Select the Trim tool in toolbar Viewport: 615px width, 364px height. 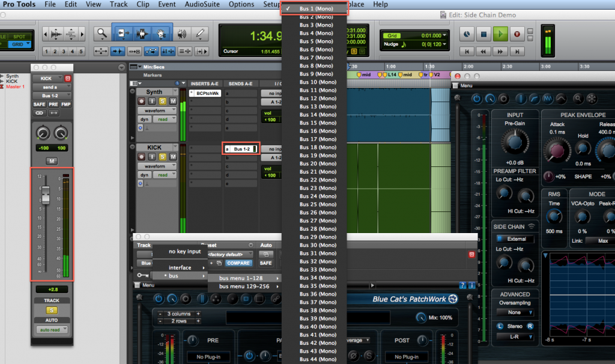click(x=123, y=34)
